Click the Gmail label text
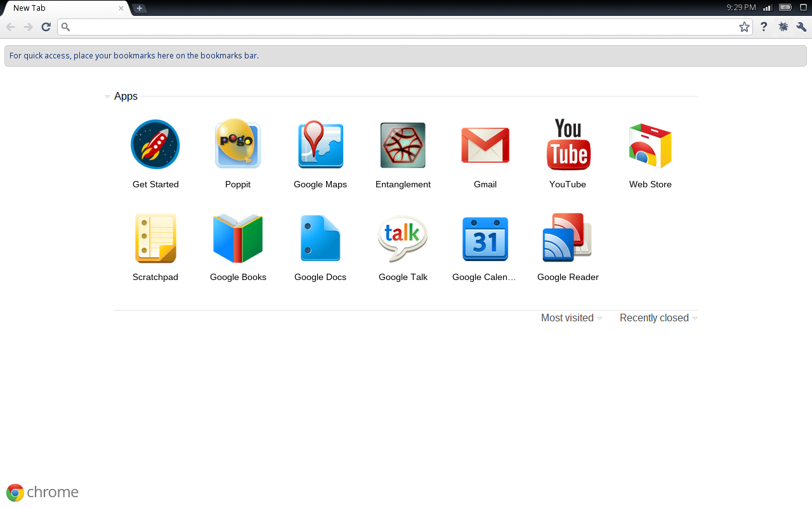The height and width of the screenshot is (508, 812). [485, 184]
